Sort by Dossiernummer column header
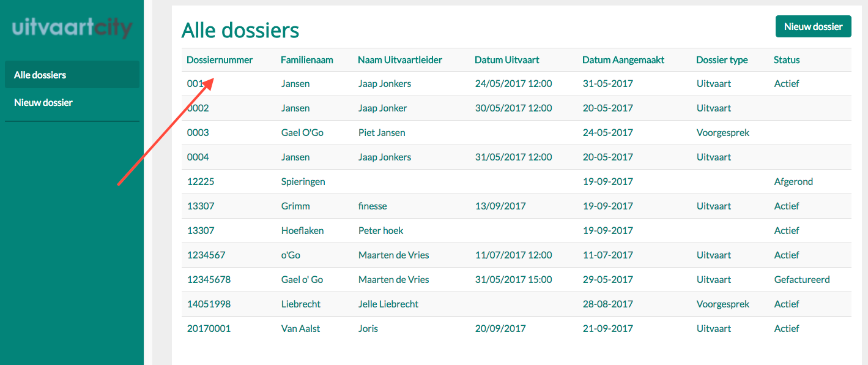The width and height of the screenshot is (868, 365). coord(220,59)
